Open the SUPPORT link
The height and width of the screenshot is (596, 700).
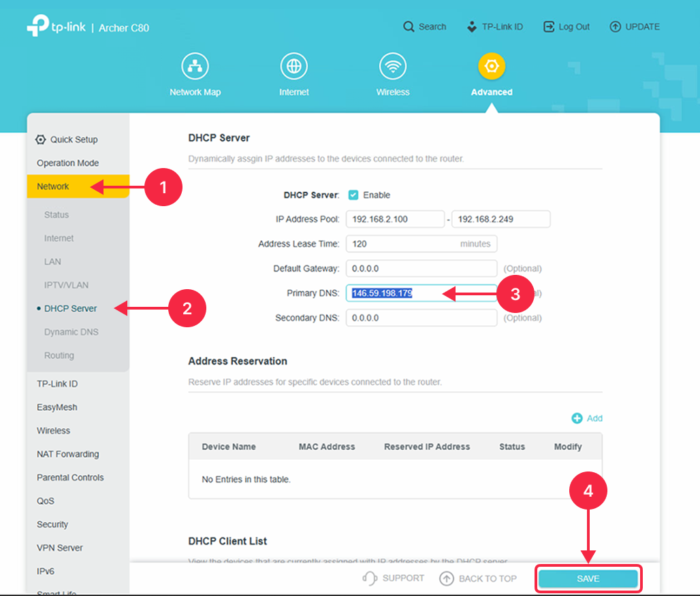[394, 578]
